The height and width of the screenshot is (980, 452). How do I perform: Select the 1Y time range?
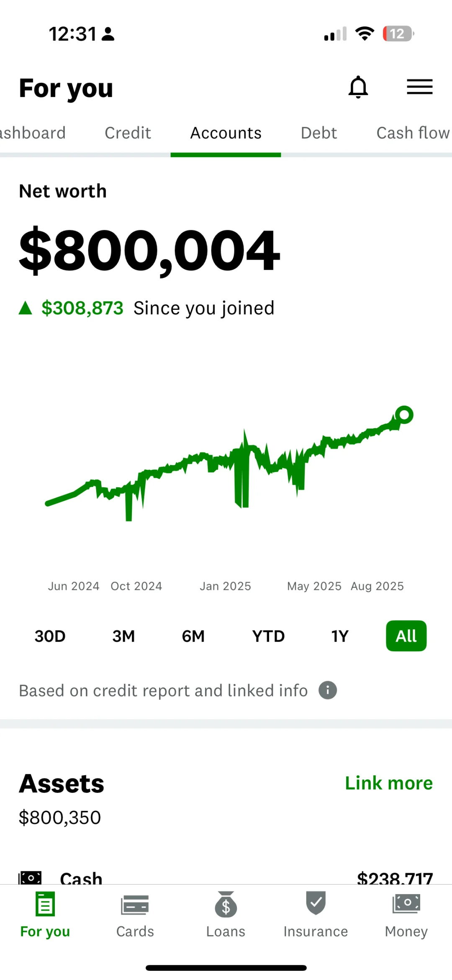tap(340, 636)
